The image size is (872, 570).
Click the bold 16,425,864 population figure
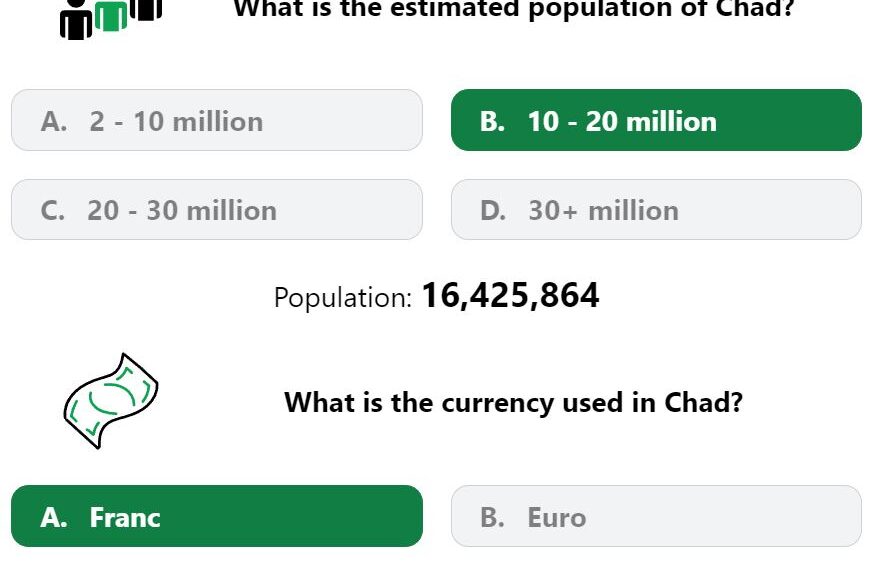(511, 295)
